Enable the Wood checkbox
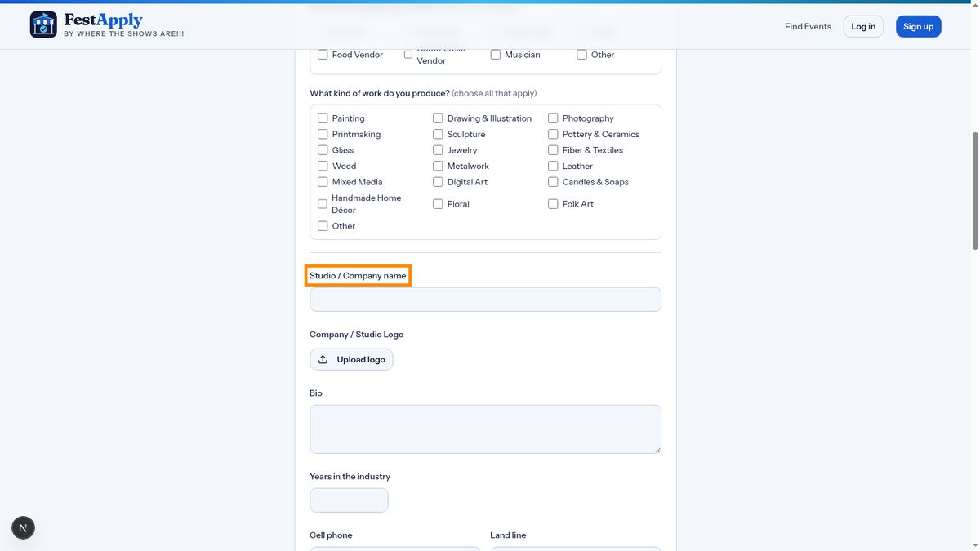Image resolution: width=980 pixels, height=551 pixels. 323,166
